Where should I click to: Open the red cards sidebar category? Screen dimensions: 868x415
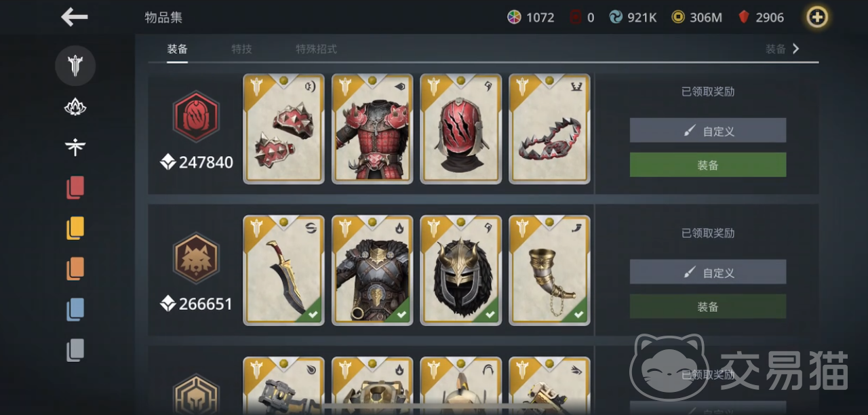coord(75,187)
